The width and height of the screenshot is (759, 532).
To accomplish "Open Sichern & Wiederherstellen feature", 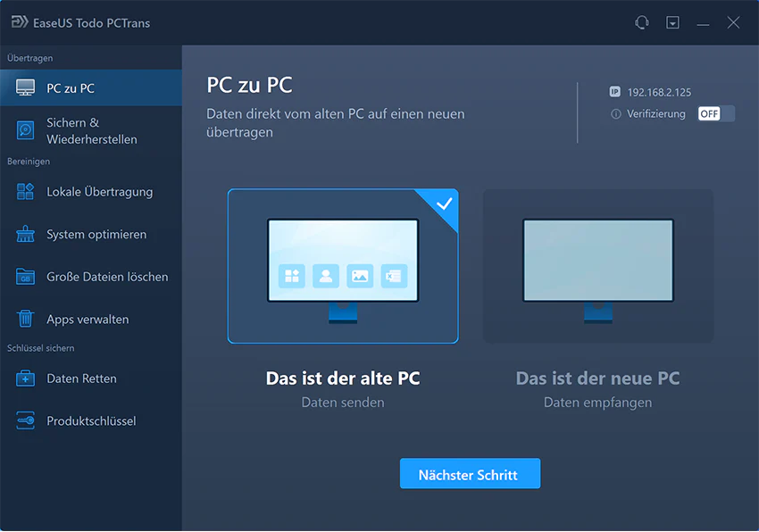I will (x=25, y=130).
